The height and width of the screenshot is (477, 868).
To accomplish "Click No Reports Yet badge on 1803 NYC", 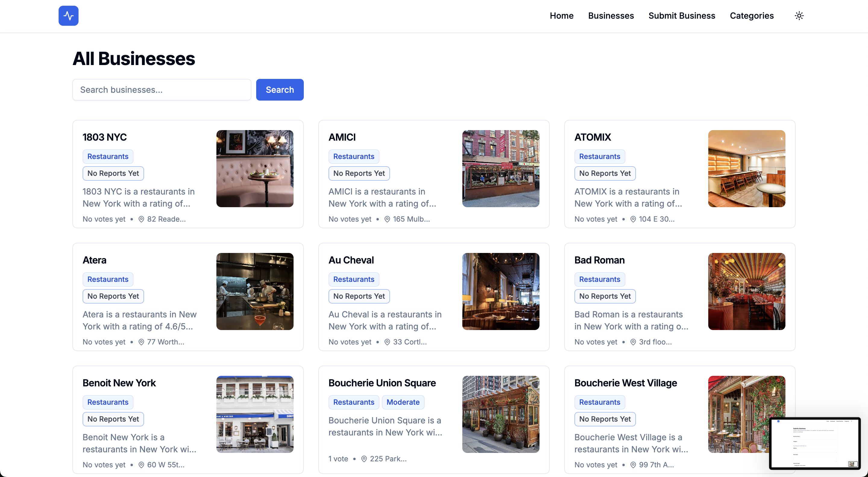I will tap(113, 173).
